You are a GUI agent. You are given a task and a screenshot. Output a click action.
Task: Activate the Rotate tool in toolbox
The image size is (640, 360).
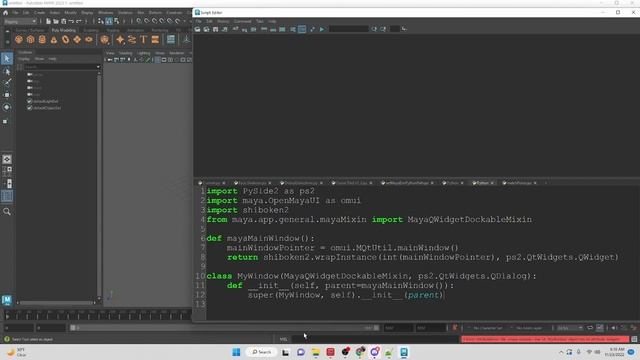click(x=7, y=107)
